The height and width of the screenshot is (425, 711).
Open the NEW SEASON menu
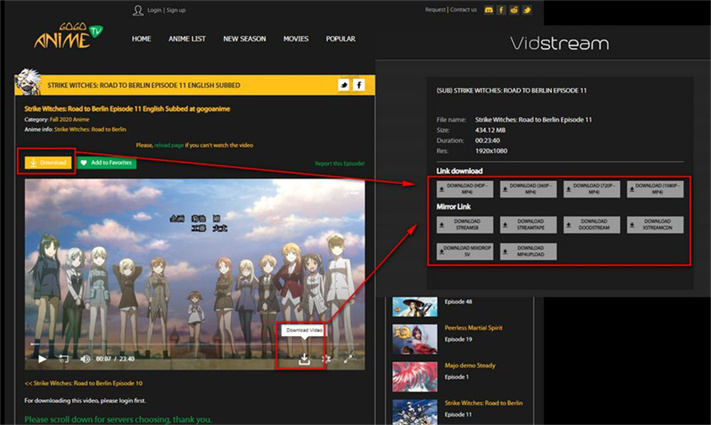coord(244,39)
